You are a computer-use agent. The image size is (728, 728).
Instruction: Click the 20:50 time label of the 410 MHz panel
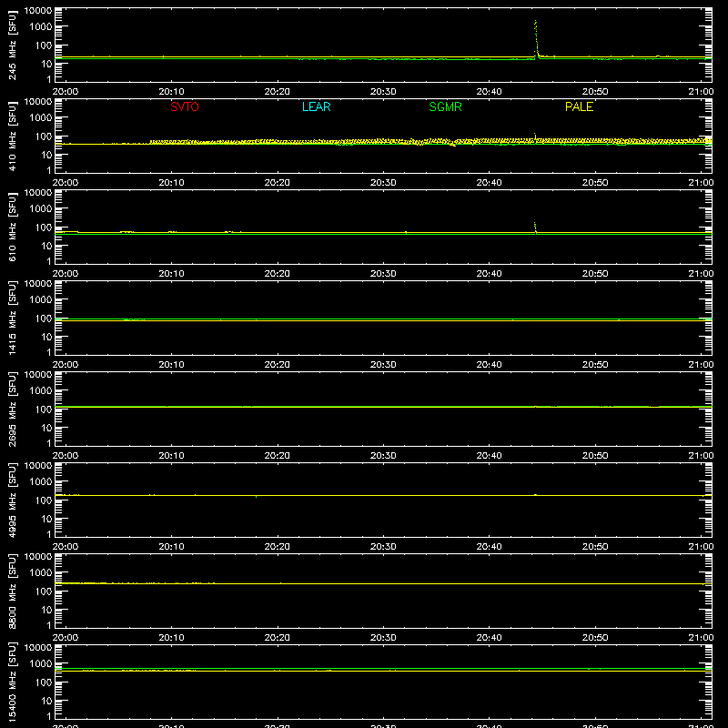(595, 183)
